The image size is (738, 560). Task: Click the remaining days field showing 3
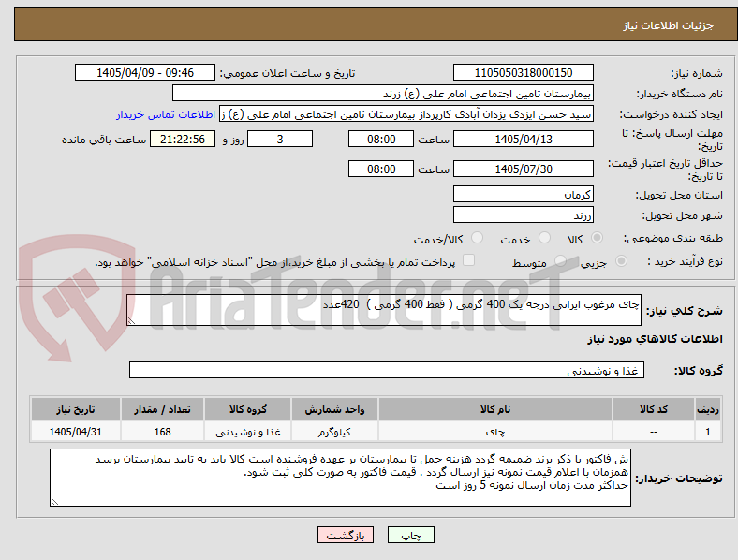click(x=280, y=139)
